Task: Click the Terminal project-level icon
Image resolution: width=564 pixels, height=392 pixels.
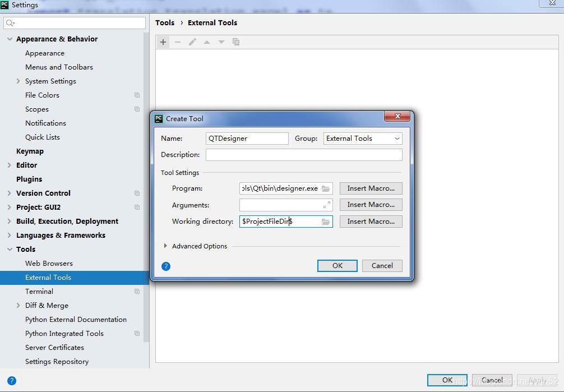Action: [x=137, y=291]
